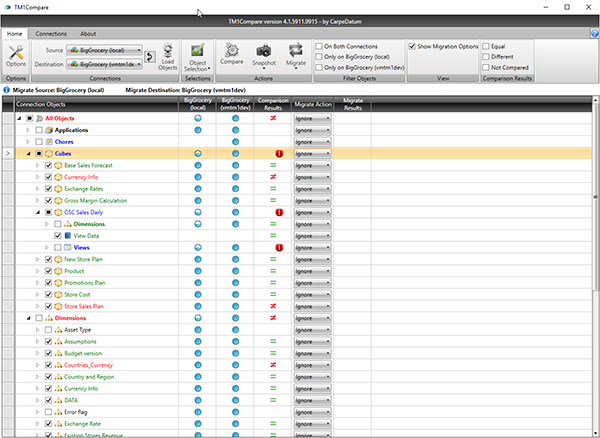Click dimension icon next to Asset Type
Image resolution: width=600 pixels, height=438 pixels.
tap(58, 330)
